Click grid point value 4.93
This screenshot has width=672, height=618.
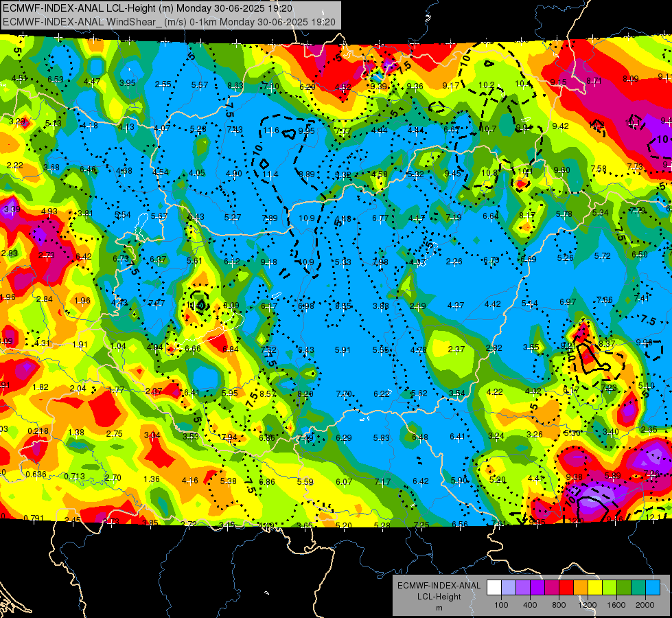coord(49,211)
